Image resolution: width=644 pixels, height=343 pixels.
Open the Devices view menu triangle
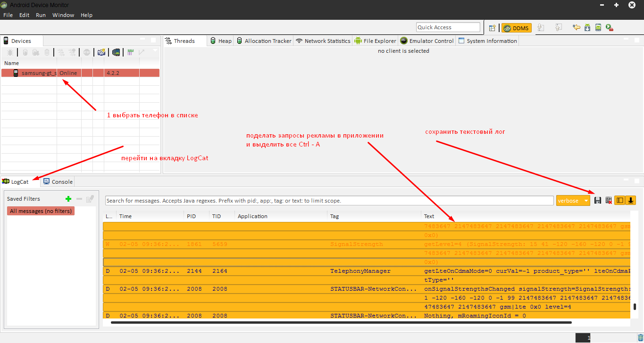155,50
